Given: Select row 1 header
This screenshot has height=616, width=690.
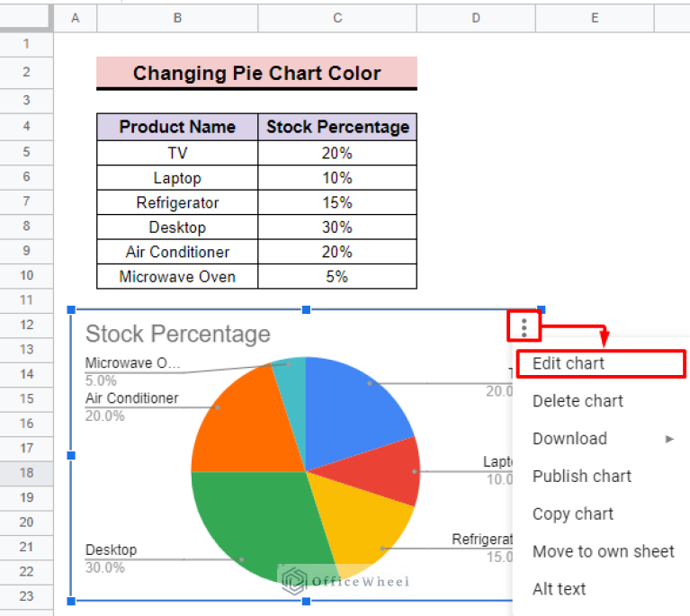Looking at the screenshot, I should point(26,43).
